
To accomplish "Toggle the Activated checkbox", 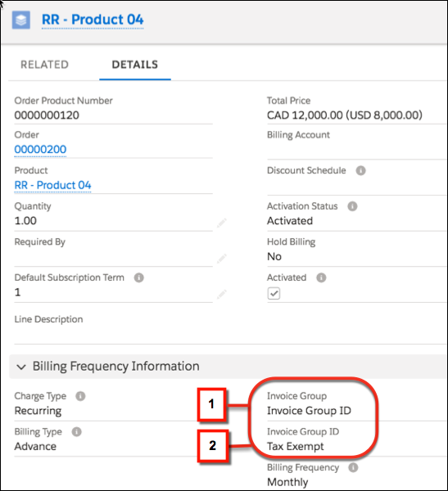I will [274, 294].
